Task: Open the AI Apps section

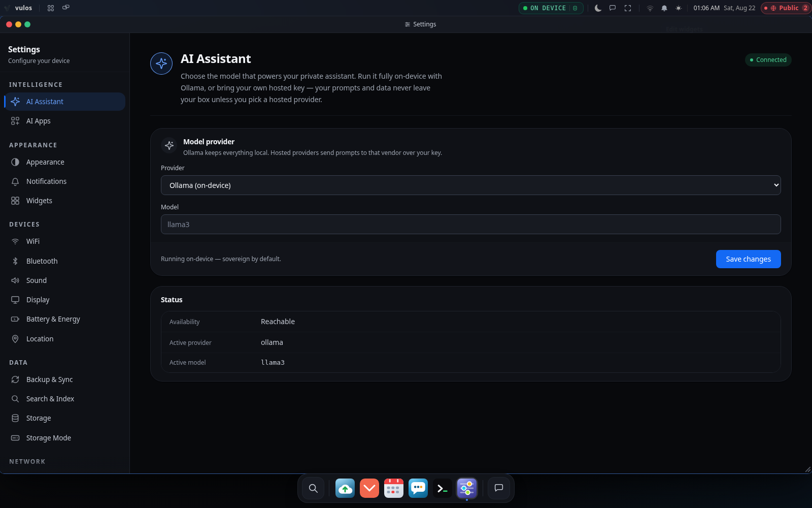Action: (x=64, y=121)
